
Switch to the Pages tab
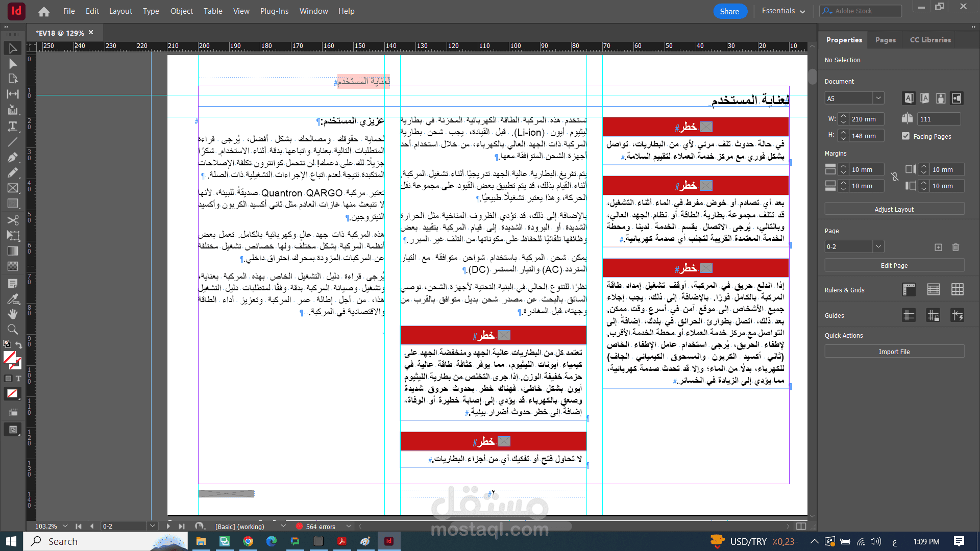coord(885,40)
